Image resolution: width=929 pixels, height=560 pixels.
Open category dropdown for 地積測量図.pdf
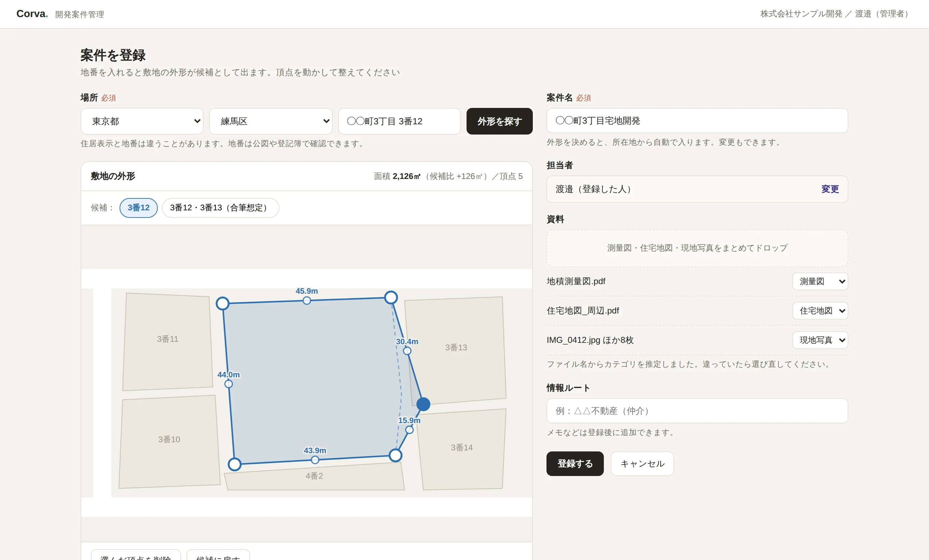820,281
